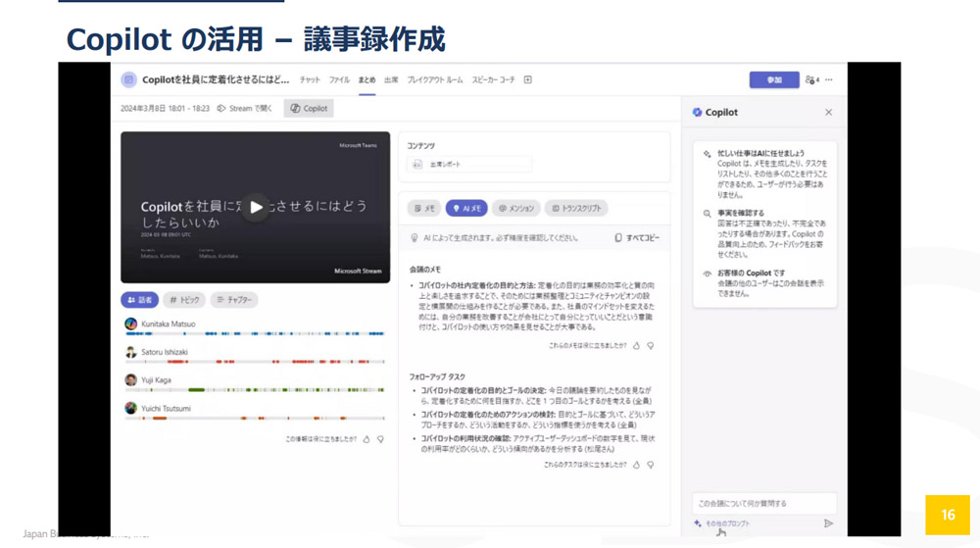Select the まとめ tab
Screen dimensions: 980x548
367,80
